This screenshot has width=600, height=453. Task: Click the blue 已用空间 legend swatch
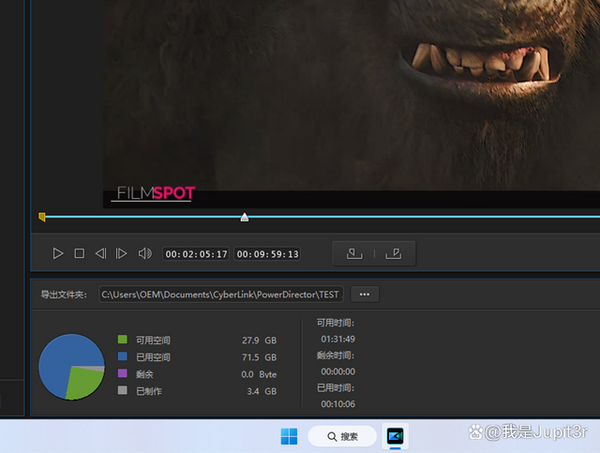122,357
